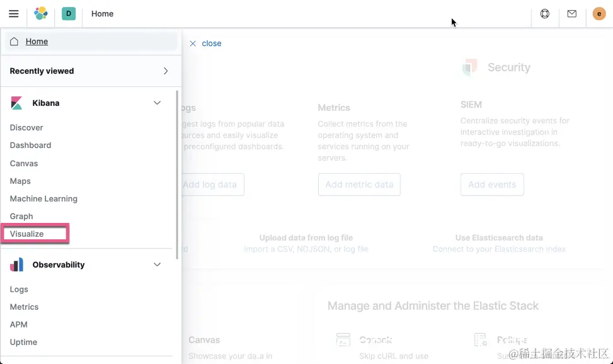Open Canvas in the navigation sidebar
This screenshot has height=364, width=613.
24,164
